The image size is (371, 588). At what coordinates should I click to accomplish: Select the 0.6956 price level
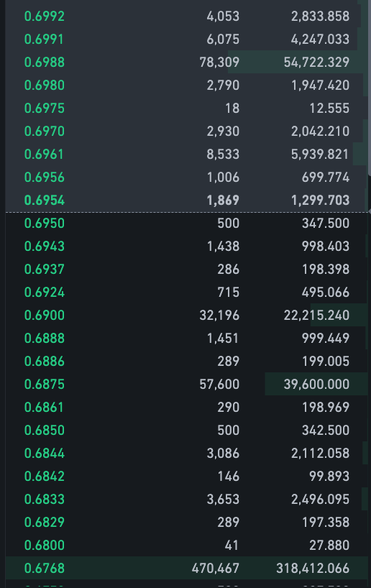45,178
